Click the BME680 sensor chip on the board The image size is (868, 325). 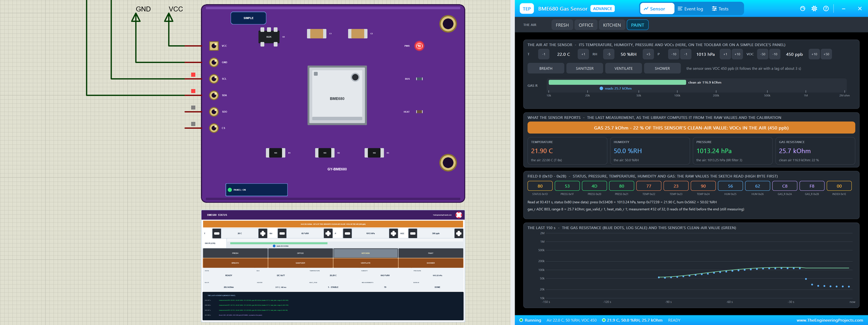click(x=337, y=95)
